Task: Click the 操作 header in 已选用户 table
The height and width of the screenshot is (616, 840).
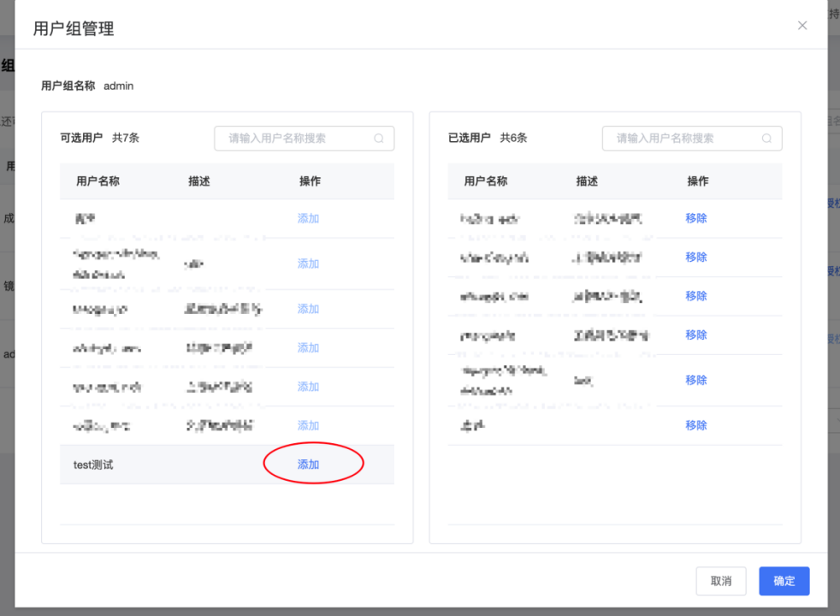Action: [697, 181]
